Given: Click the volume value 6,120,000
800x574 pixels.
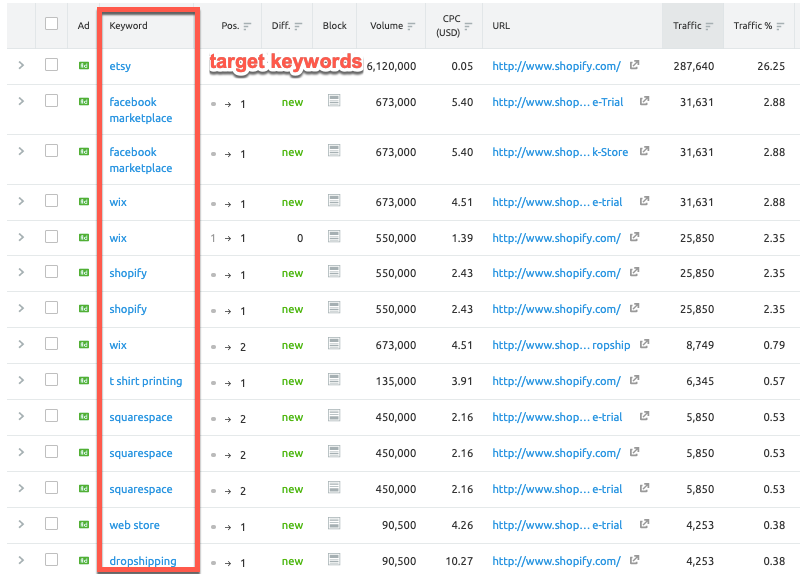Looking at the screenshot, I should (391, 66).
